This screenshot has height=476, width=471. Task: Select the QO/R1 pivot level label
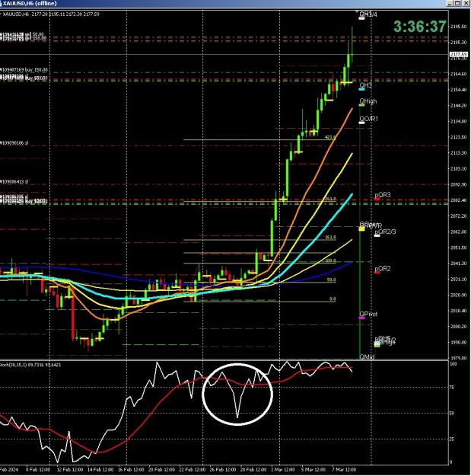[x=369, y=119]
